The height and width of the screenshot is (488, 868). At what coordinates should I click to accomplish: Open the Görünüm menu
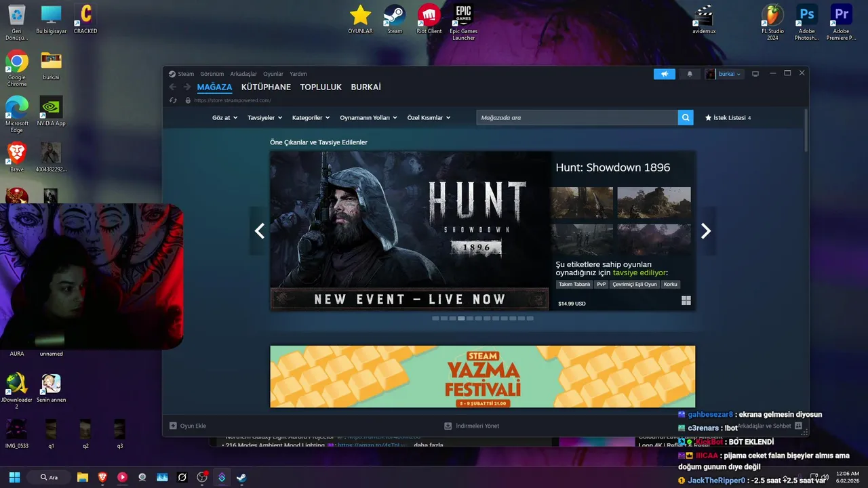pyautogui.click(x=212, y=74)
